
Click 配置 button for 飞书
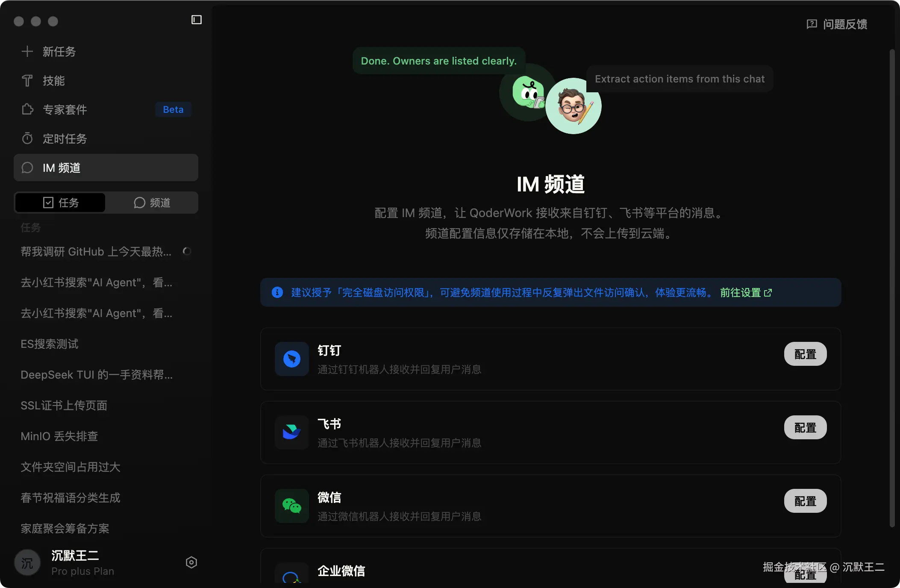805,427
